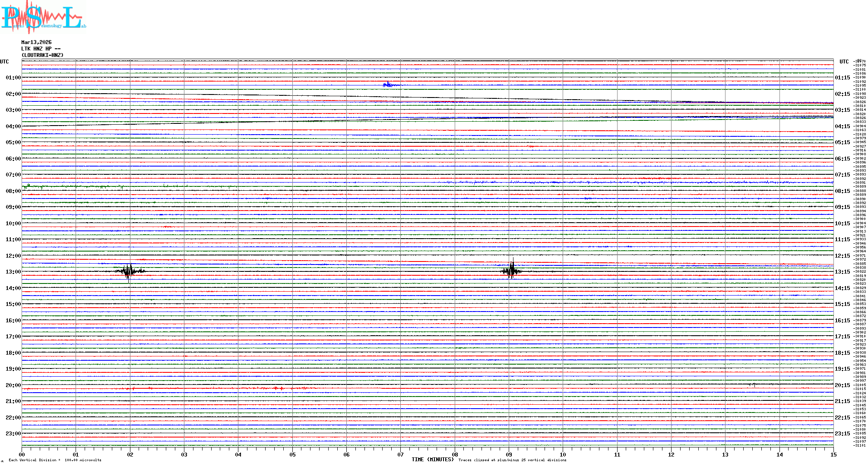Click the black seismic event near minute 09
This screenshot has height=466, width=868.
512,271
